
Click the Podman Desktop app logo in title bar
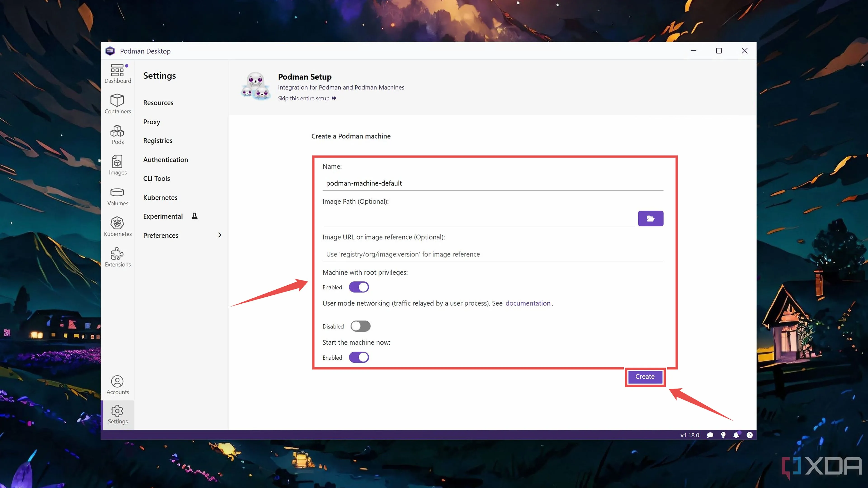click(110, 51)
